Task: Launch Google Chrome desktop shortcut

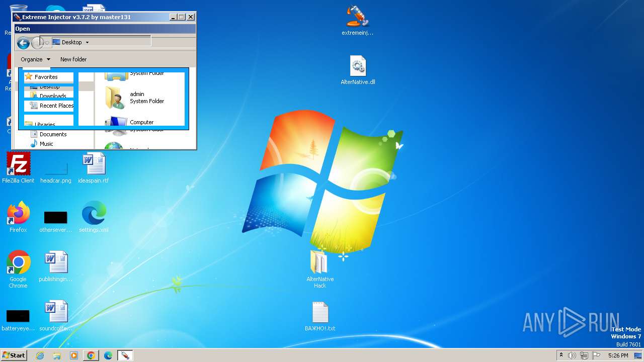Action: (18, 269)
